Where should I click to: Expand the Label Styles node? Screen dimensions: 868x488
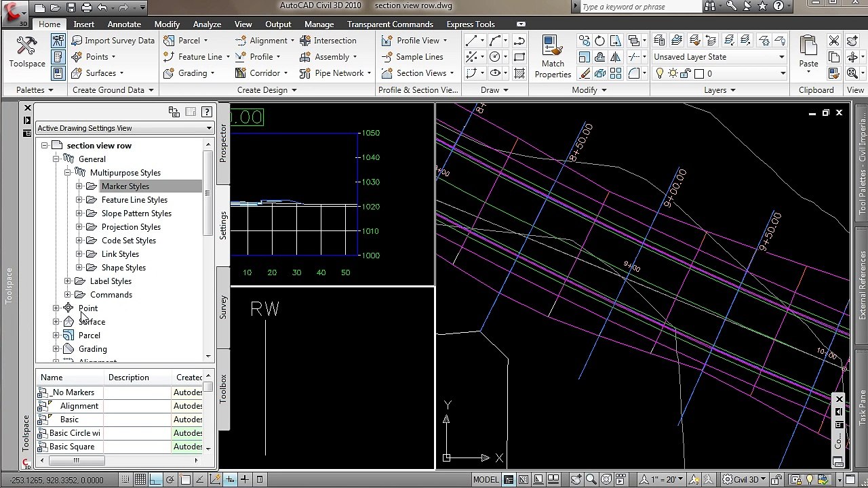[x=68, y=281]
